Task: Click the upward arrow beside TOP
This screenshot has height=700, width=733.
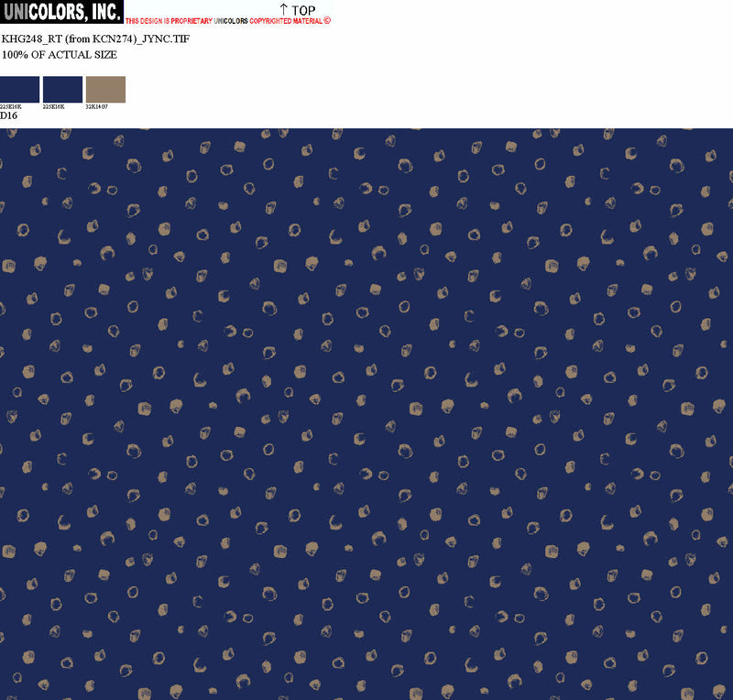Action: tap(284, 9)
